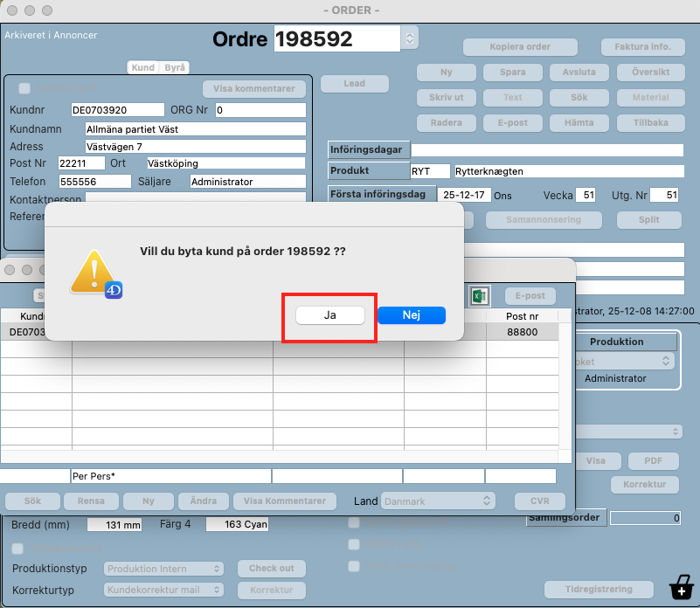Screen dimensions: 700x608
Task: Toggle the checkbox right of Färg 4
Action: pyautogui.click(x=355, y=523)
